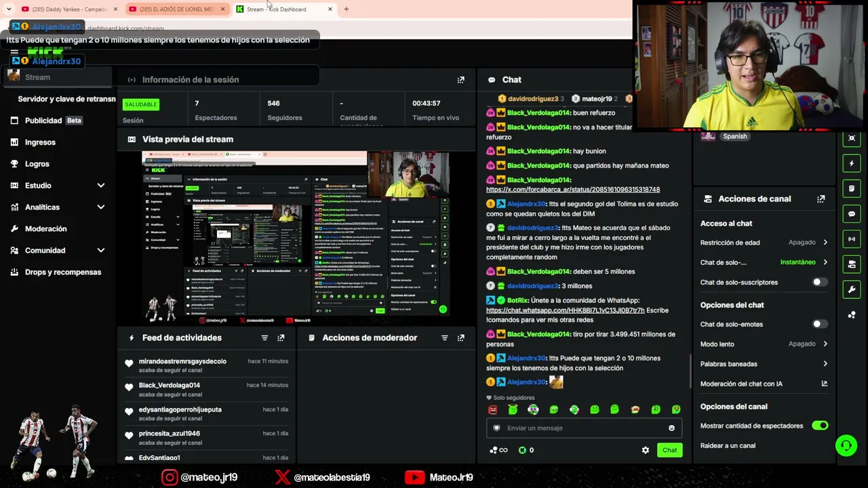Viewport: 868px width, 488px height.
Task: Insert the red angry emote
Action: [x=493, y=409]
